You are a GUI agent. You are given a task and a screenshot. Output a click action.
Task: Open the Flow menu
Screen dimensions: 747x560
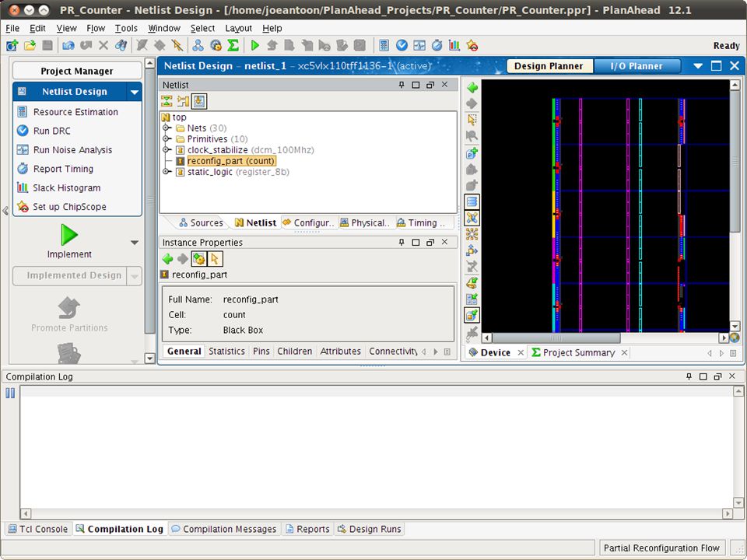point(96,29)
